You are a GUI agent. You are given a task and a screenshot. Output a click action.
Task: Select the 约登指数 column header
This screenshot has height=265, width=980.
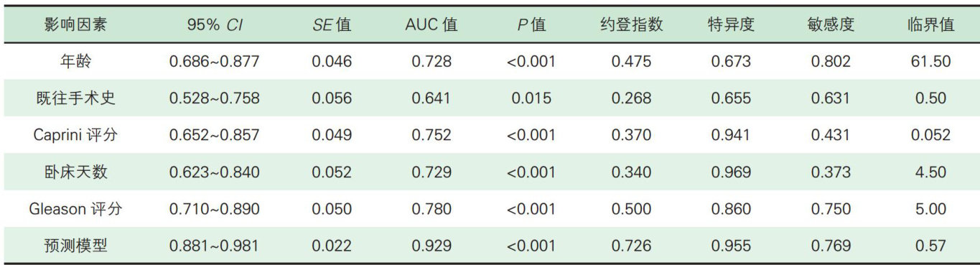pos(631,25)
